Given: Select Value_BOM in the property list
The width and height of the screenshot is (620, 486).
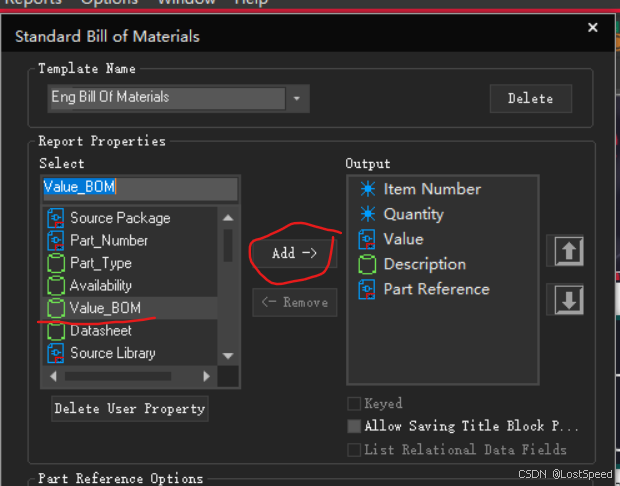Looking at the screenshot, I should (x=105, y=308).
